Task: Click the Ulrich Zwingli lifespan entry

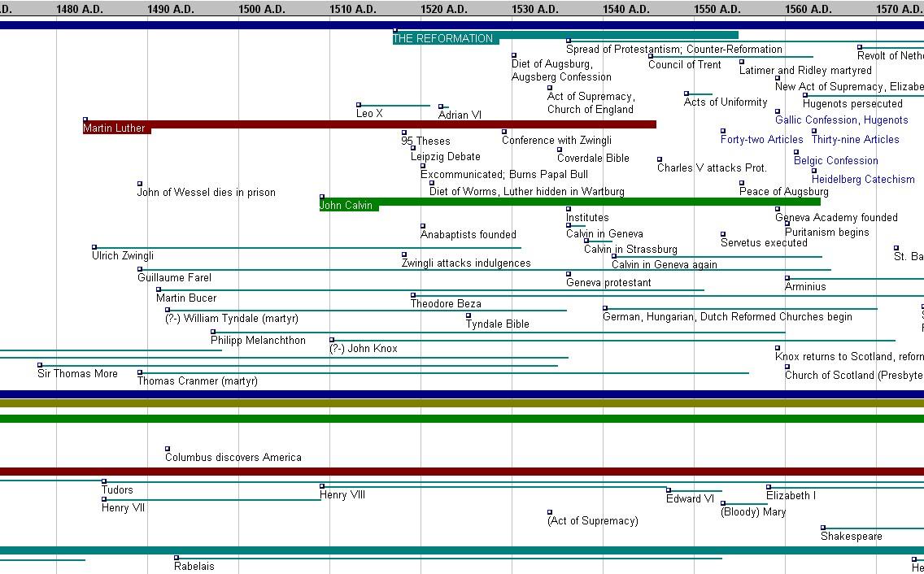Action: pyautogui.click(x=123, y=256)
